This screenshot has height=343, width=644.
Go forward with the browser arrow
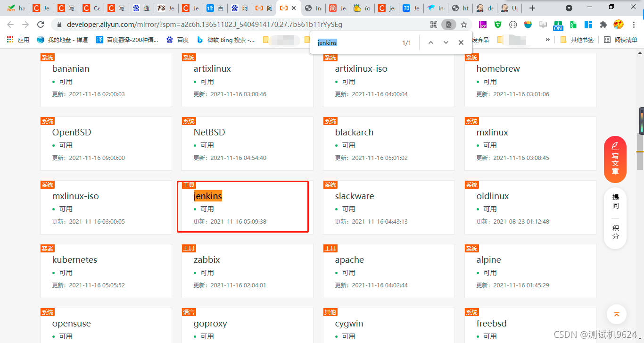point(25,25)
